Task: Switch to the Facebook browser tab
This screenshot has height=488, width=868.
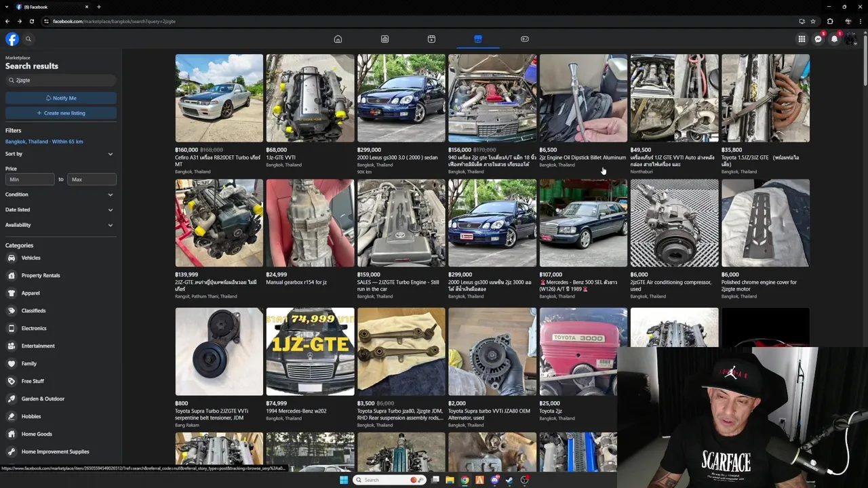Action: 53,7
